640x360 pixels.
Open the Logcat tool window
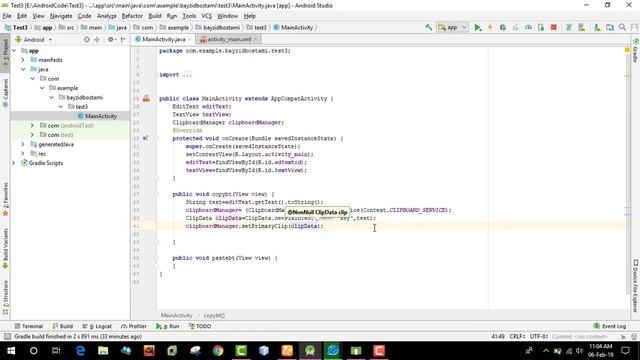pos(97,326)
